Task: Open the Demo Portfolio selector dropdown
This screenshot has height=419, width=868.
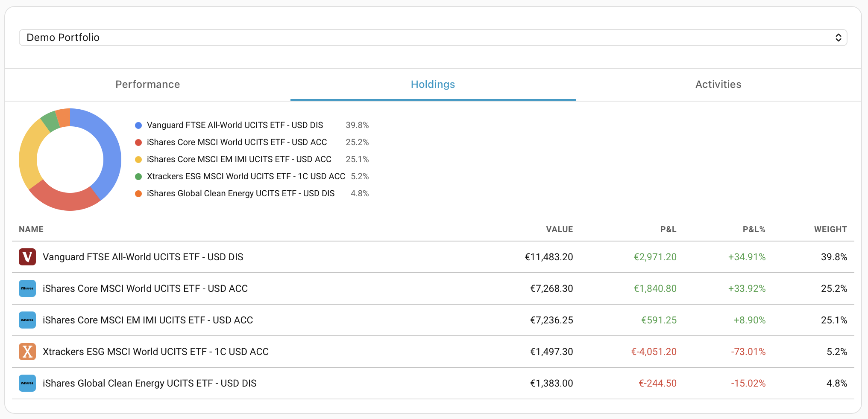Action: (433, 38)
